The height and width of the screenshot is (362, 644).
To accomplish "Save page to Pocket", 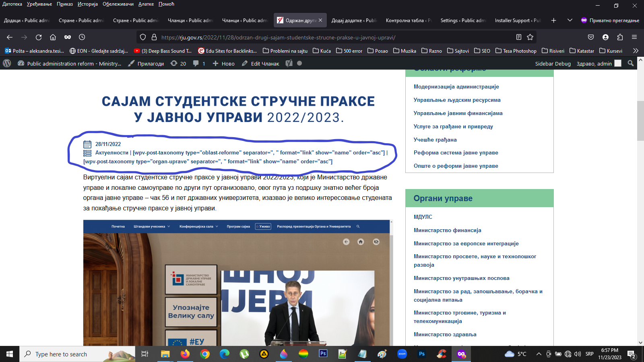I will coord(591,37).
